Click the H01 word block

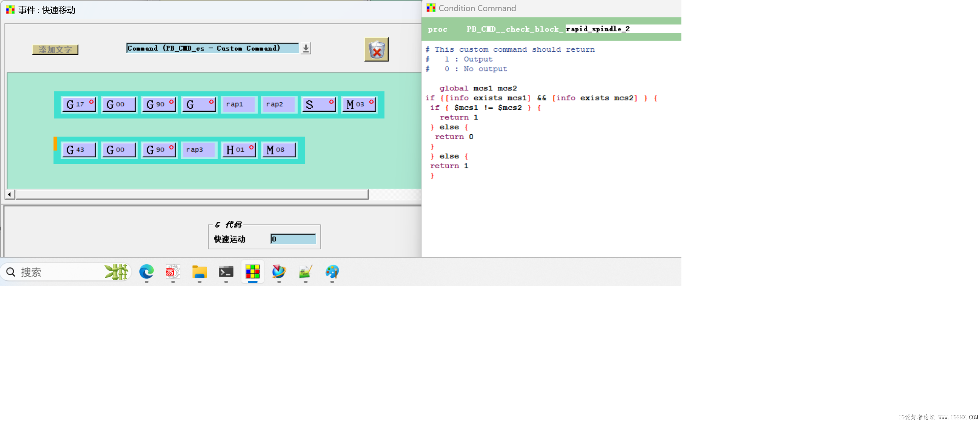point(238,150)
